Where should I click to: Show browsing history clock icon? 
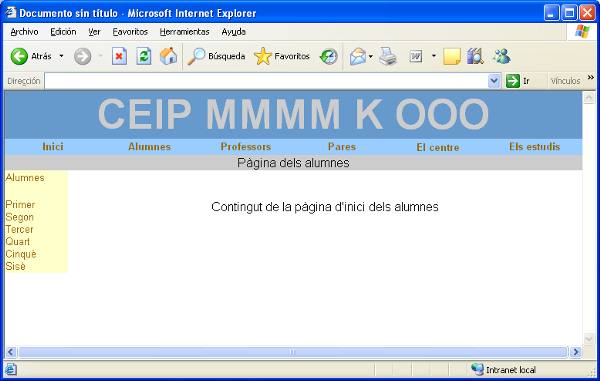pyautogui.click(x=329, y=57)
